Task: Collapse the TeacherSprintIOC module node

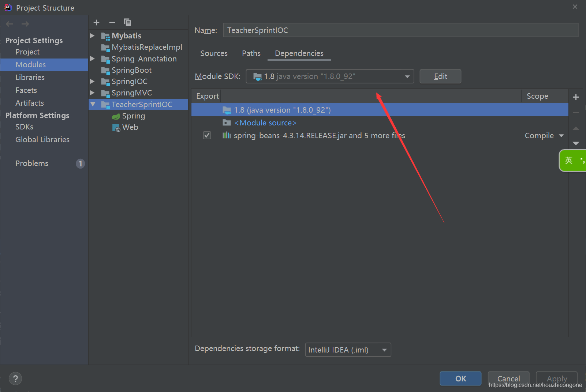Action: pyautogui.click(x=93, y=105)
